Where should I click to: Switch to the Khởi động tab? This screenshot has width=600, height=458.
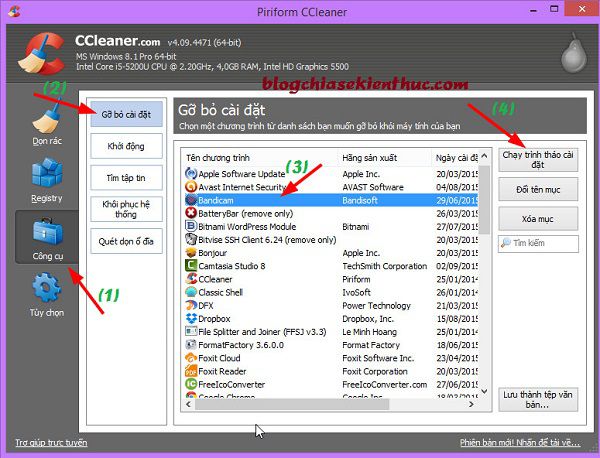tap(126, 146)
